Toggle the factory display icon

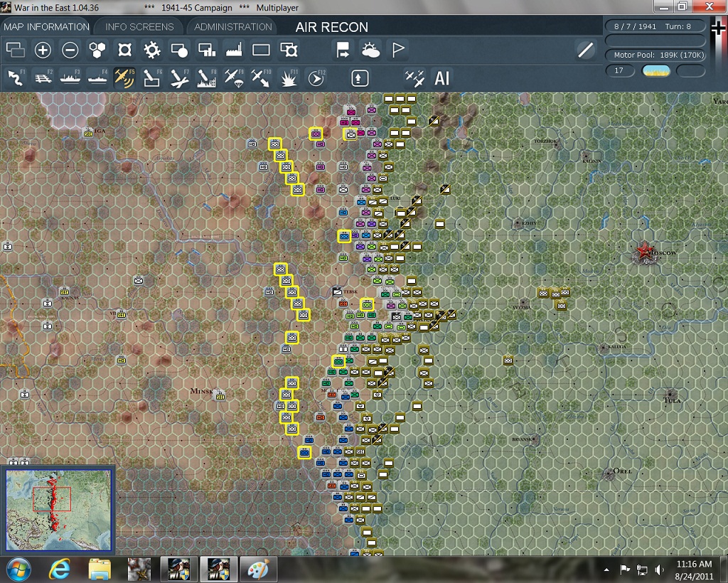point(234,50)
